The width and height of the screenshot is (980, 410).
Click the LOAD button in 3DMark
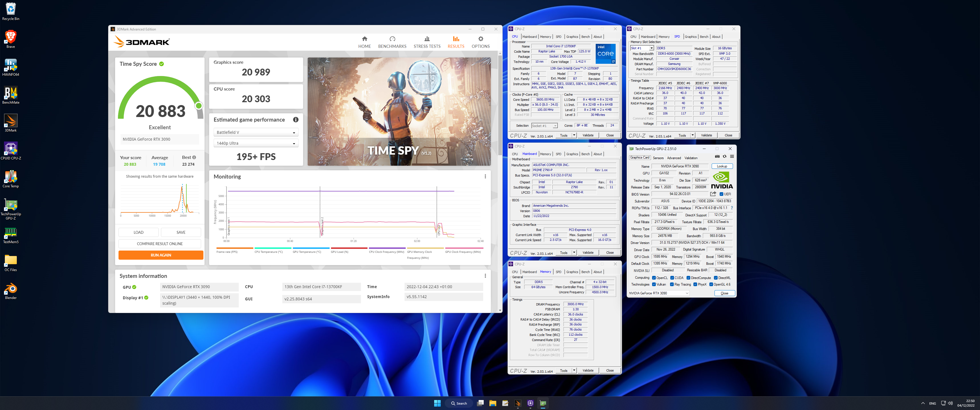138,232
